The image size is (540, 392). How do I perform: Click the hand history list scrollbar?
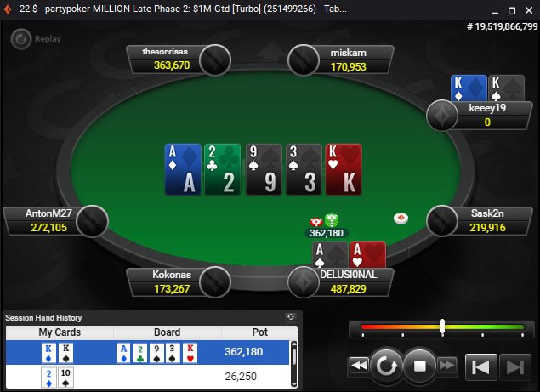pos(293,364)
